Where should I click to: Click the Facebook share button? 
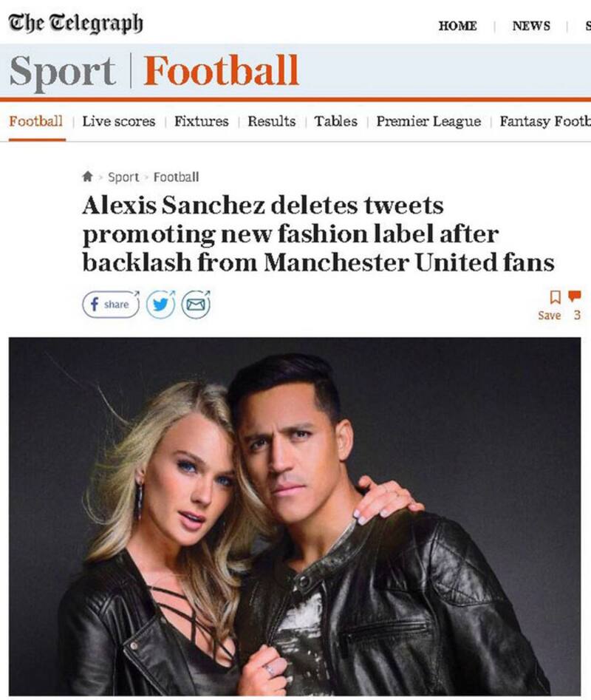[111, 304]
